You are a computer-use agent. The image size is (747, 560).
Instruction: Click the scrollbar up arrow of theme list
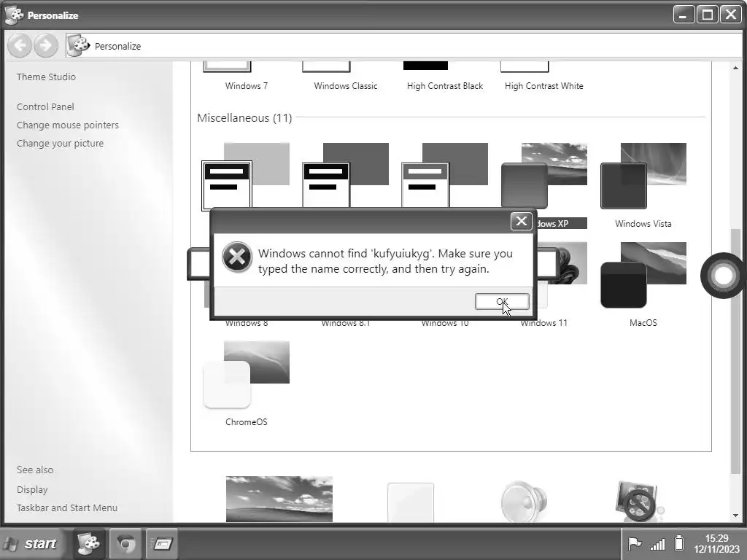coord(735,68)
